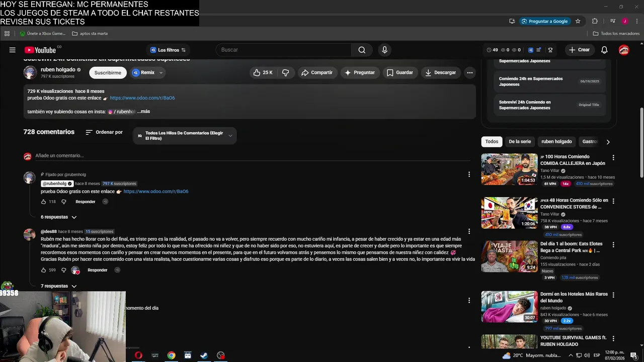Click the Descargar button

click(440, 72)
